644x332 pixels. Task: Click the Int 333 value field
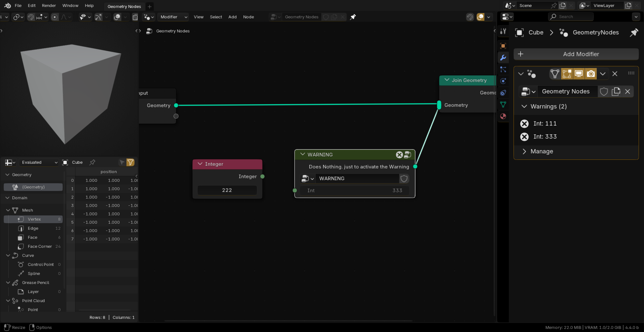point(355,191)
